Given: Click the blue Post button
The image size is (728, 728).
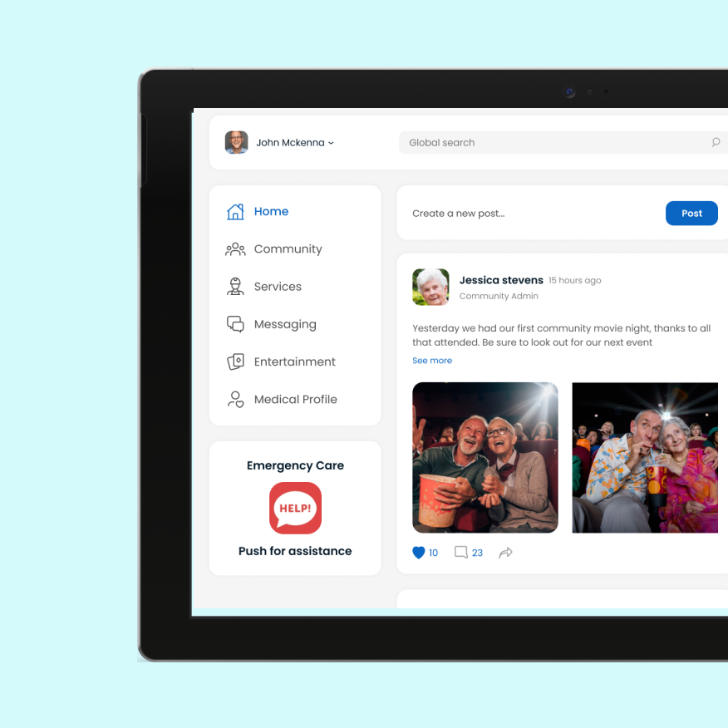Looking at the screenshot, I should (x=691, y=213).
